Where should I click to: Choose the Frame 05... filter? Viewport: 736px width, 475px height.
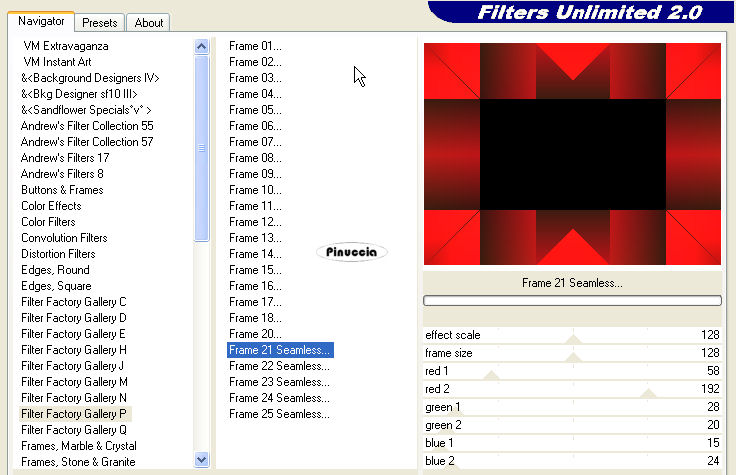255,110
